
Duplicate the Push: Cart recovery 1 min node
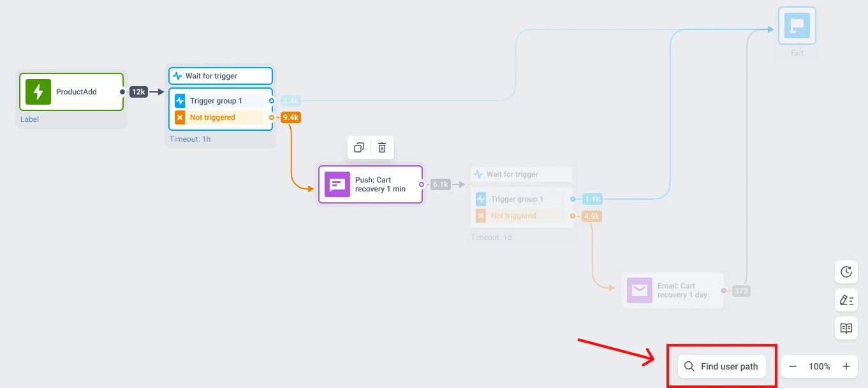[x=358, y=147]
